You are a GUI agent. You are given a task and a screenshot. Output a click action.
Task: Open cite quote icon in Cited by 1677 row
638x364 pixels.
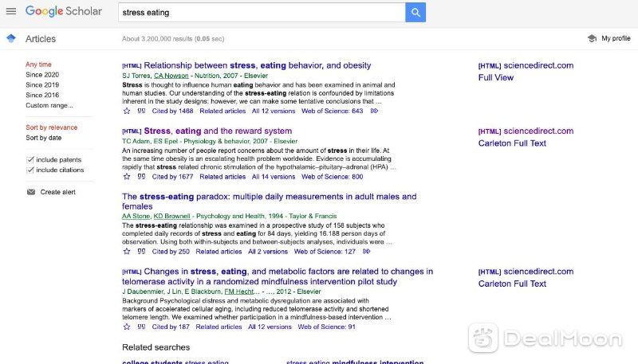pos(141,177)
